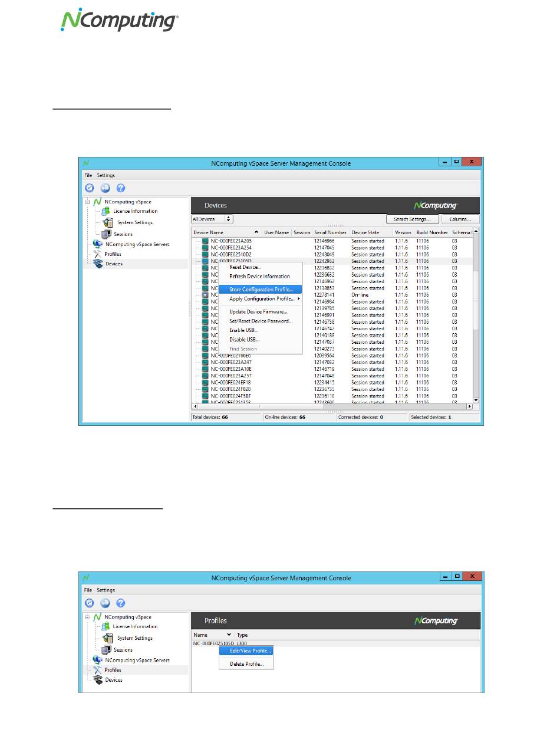Click the refresh toolbar icon in the lower Profiles window
Screen dimensions: 560x736
click(90, 603)
